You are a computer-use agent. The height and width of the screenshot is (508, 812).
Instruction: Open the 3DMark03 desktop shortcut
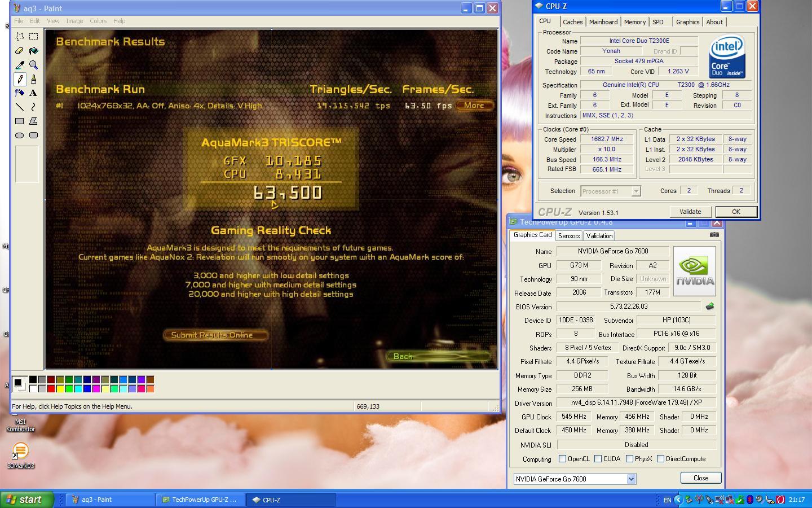(x=20, y=456)
